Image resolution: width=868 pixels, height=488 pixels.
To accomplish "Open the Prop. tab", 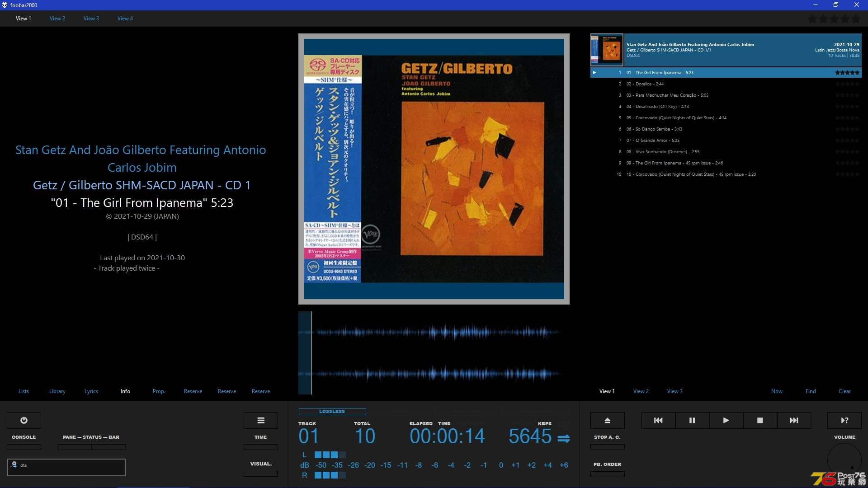I will click(159, 391).
